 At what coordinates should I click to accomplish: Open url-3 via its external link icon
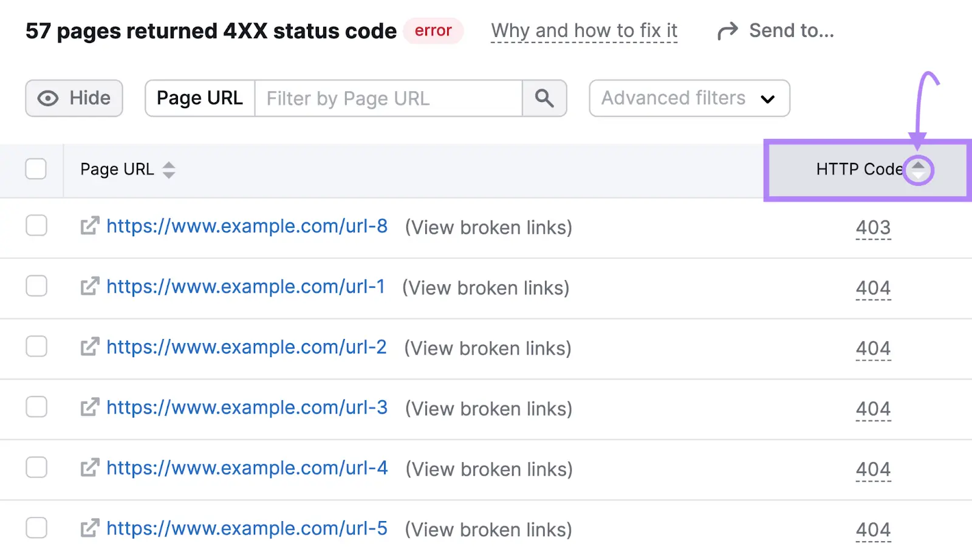(x=89, y=407)
